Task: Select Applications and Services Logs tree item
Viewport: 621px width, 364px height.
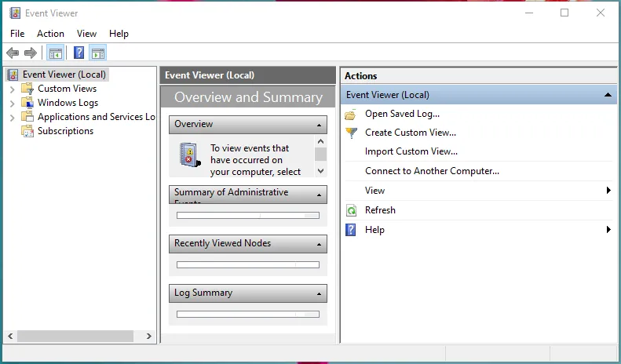Action: 97,117
